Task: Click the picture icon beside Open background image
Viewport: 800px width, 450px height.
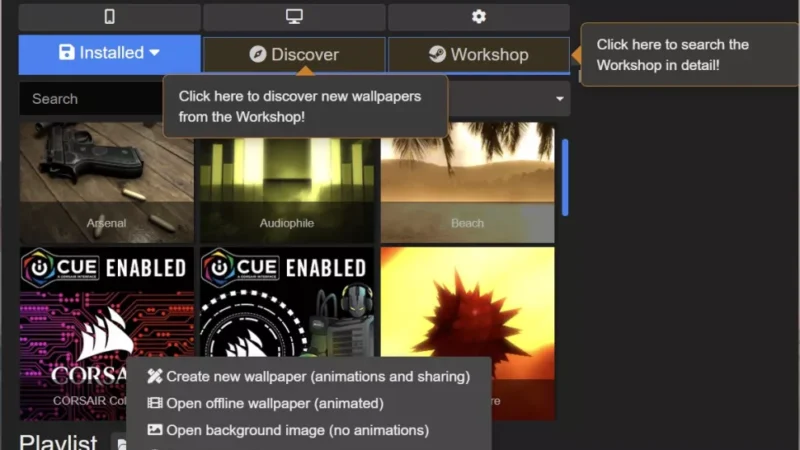Action: (x=154, y=431)
